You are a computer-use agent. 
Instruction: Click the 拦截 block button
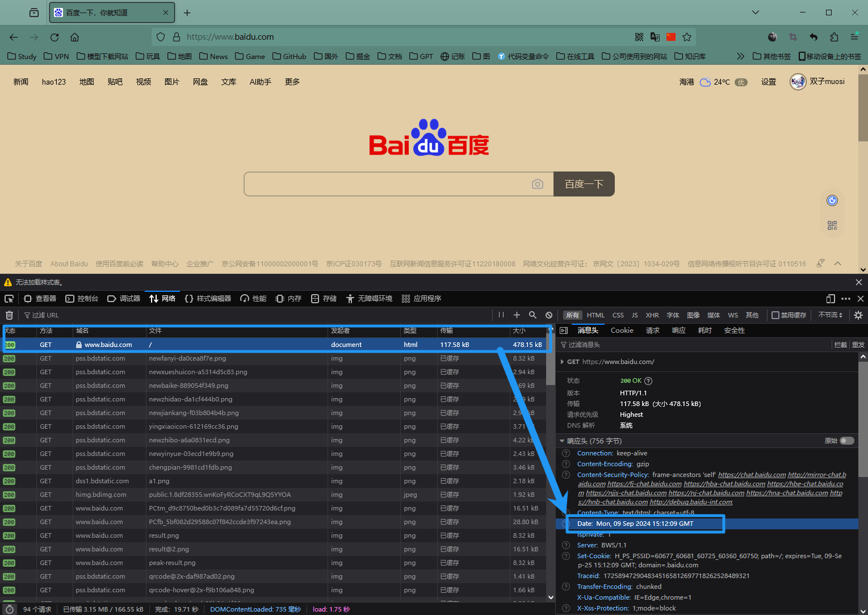841,345
